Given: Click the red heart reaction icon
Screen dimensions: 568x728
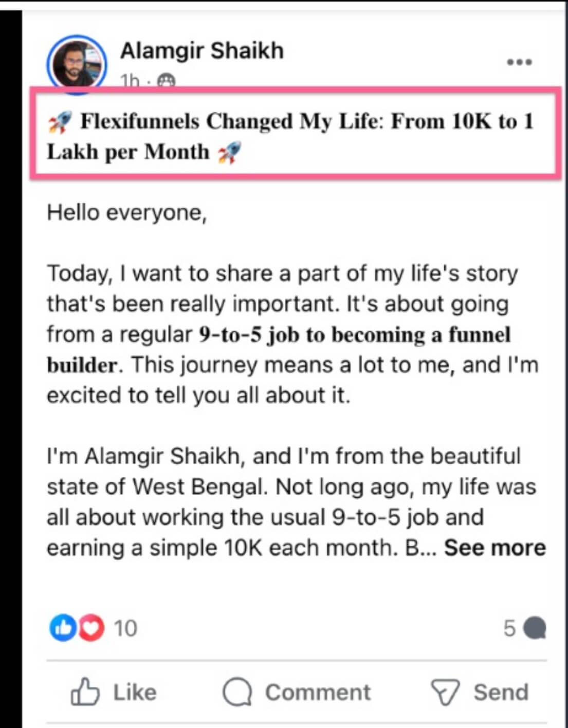Looking at the screenshot, I should point(91,628).
